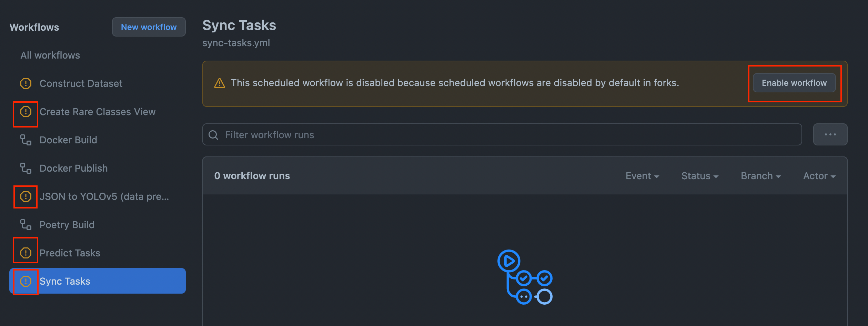Click the disabled icon next to Create Rare Classes View
The width and height of the screenshot is (868, 326).
26,112
